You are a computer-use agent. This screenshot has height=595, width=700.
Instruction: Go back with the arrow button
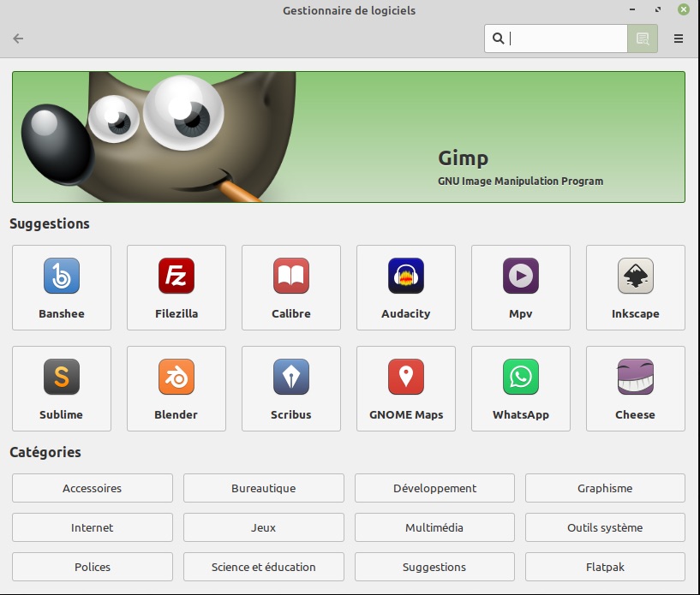[x=18, y=39]
